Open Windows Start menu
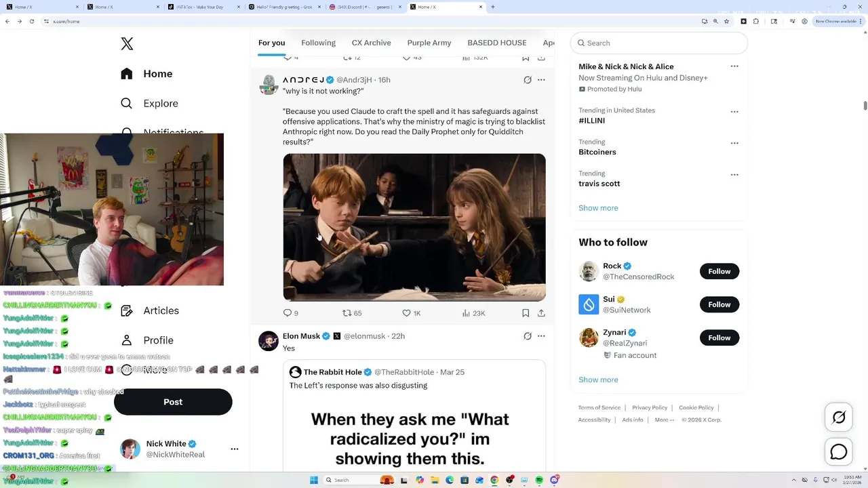 (x=314, y=480)
